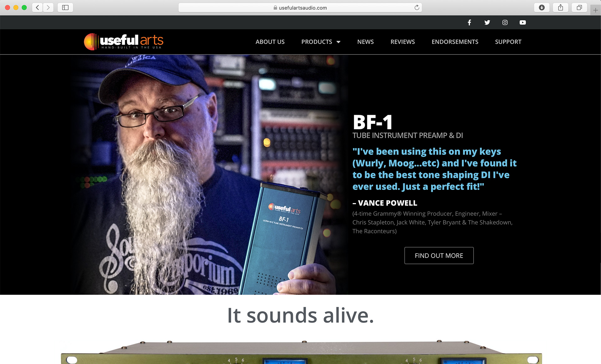Click the Tube Instrument Preamp & DI subtitle
Viewport: 601px width, 364px height.
click(408, 136)
